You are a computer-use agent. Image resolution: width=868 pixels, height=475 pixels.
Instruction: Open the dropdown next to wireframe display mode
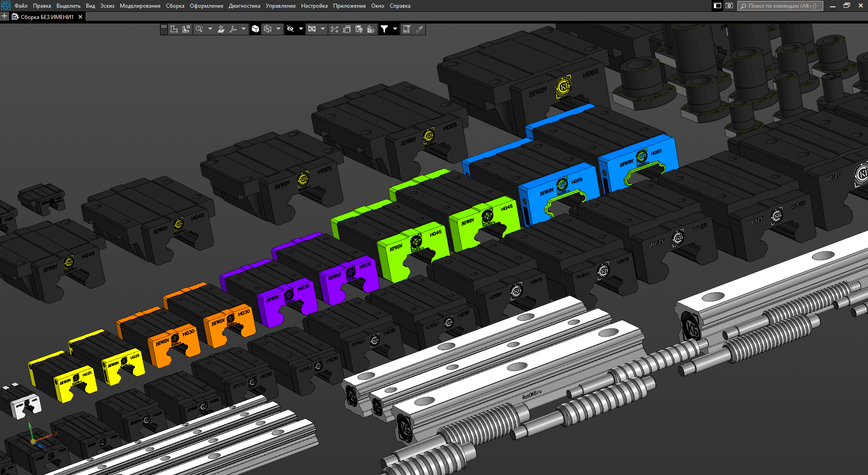tap(278, 29)
